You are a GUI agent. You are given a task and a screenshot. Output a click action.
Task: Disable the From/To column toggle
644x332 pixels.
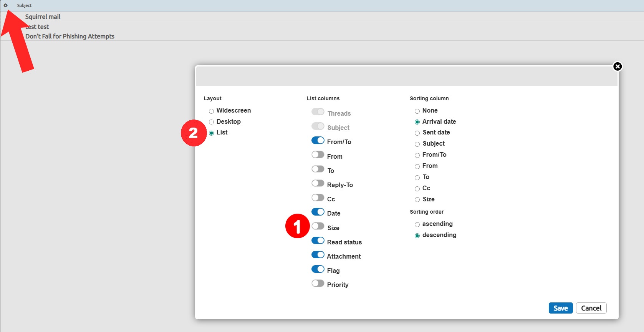318,141
